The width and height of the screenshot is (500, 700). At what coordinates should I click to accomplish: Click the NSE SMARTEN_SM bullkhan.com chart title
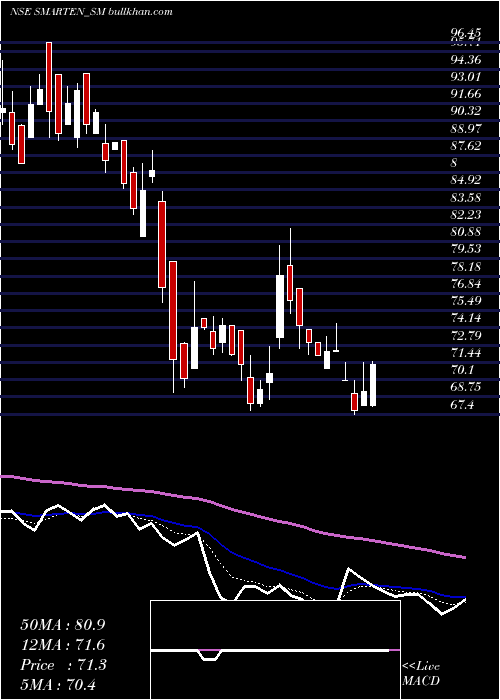pyautogui.click(x=92, y=12)
